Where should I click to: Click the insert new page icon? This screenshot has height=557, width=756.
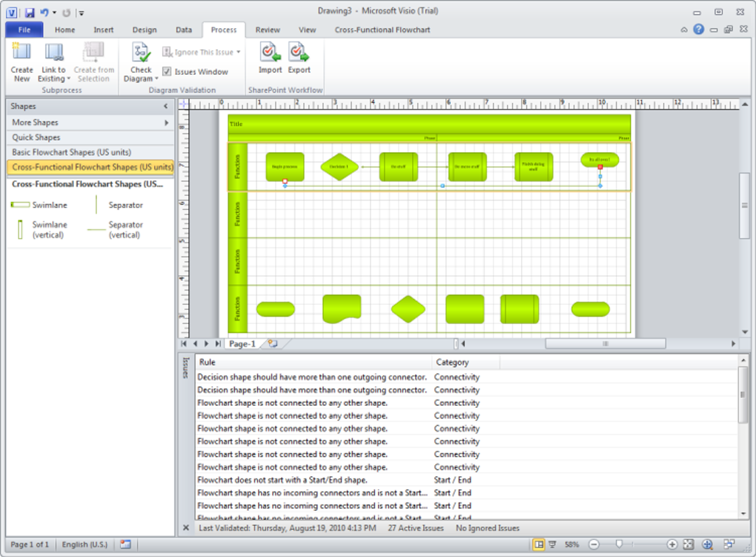tap(273, 344)
